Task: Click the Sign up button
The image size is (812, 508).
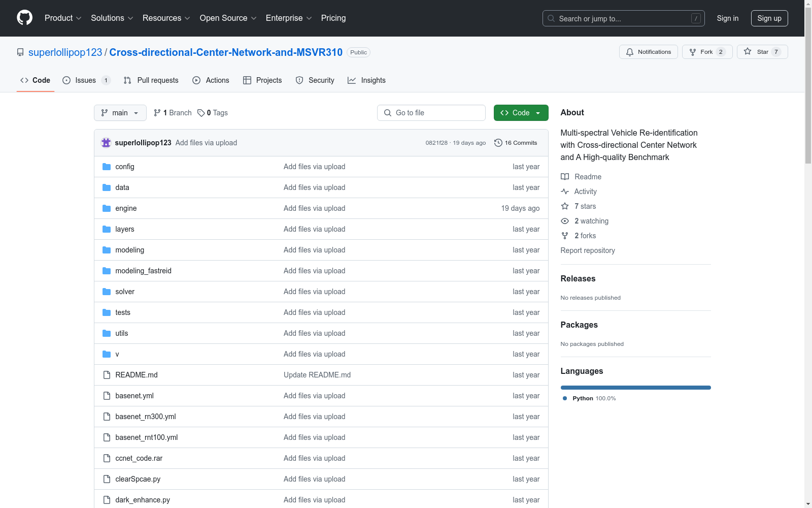Action: click(x=769, y=18)
